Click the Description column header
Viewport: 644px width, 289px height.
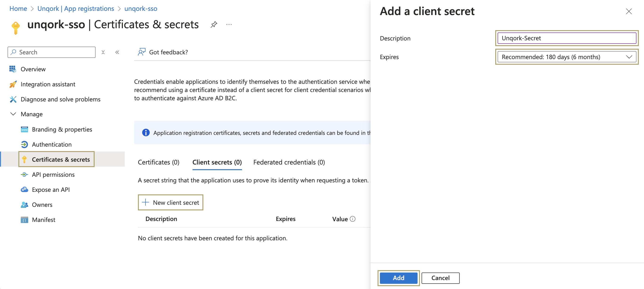pos(161,219)
